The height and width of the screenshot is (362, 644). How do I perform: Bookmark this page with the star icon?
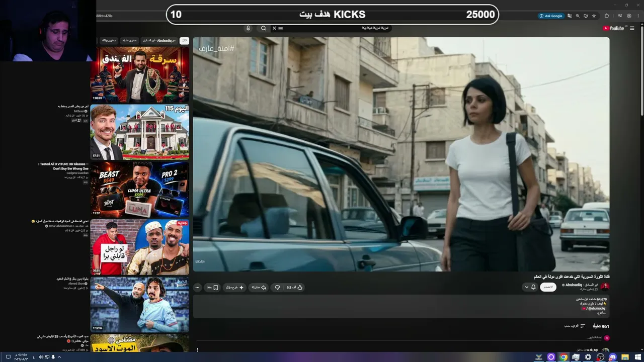click(x=594, y=16)
